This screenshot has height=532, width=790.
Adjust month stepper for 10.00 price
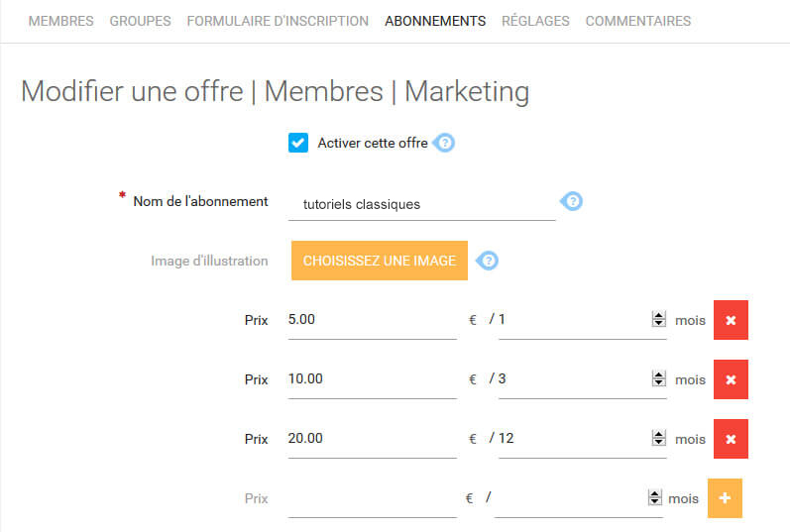tap(657, 379)
